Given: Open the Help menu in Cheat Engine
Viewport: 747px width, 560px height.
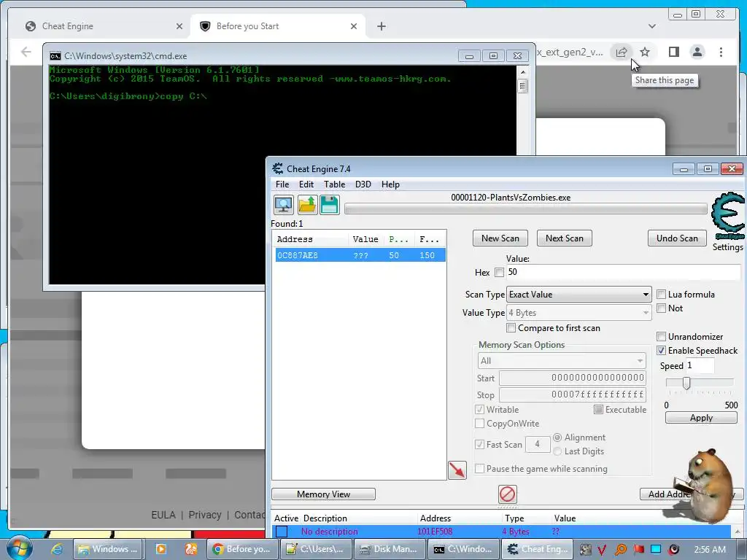Looking at the screenshot, I should click(390, 184).
